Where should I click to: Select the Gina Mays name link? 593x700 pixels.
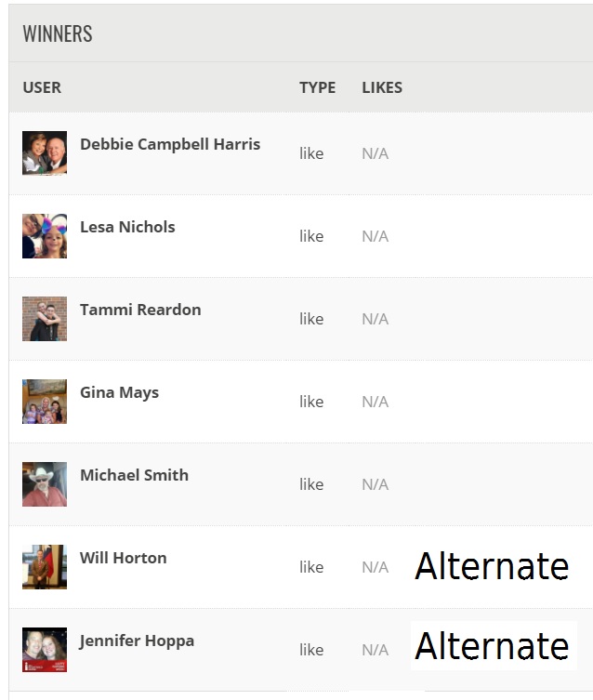click(x=120, y=393)
